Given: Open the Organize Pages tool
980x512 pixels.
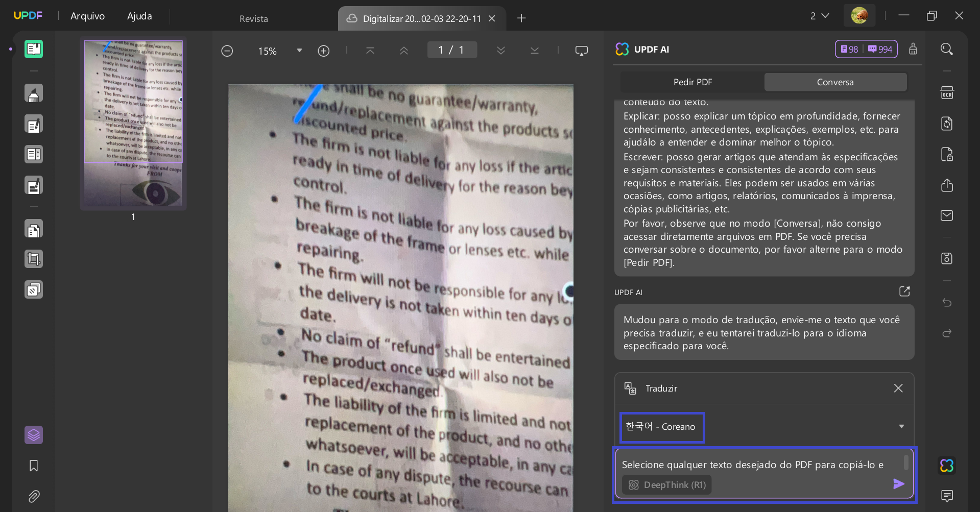Looking at the screenshot, I should [34, 229].
